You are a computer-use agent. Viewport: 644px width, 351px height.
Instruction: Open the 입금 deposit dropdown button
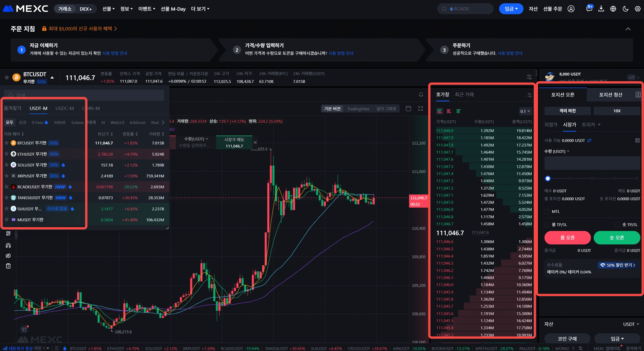(x=511, y=9)
